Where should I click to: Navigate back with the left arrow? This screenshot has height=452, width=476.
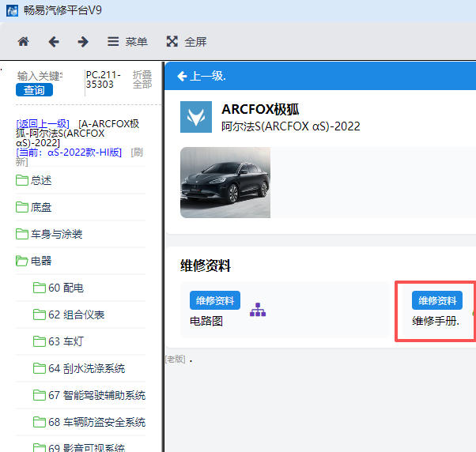click(x=54, y=42)
